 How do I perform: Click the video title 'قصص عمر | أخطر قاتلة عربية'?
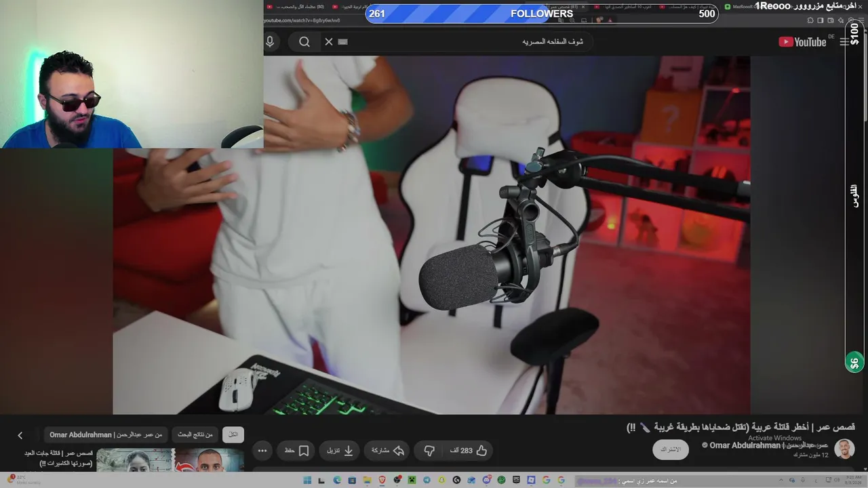(x=741, y=428)
